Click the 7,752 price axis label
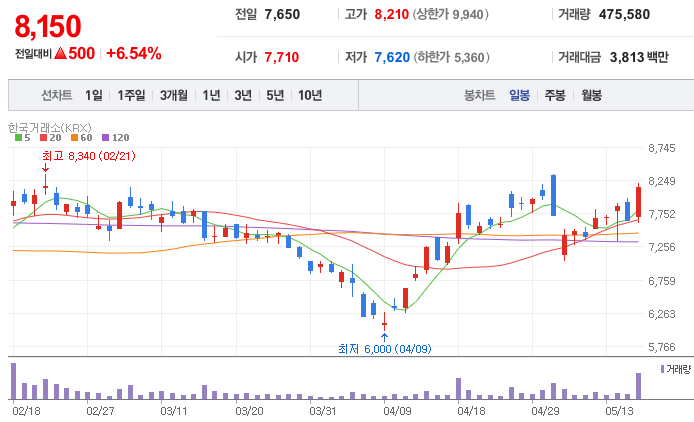This screenshot has width=694, height=422. coord(662,214)
